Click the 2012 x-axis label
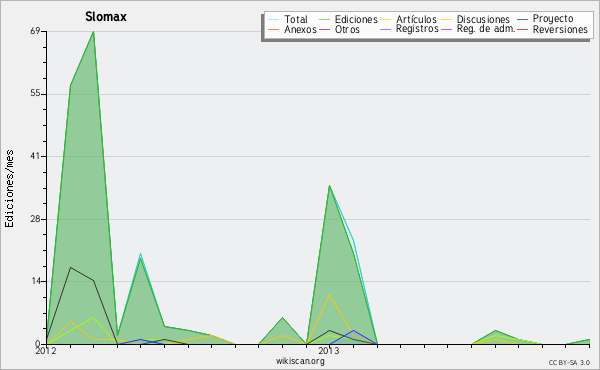600x370 pixels. pos(46,351)
